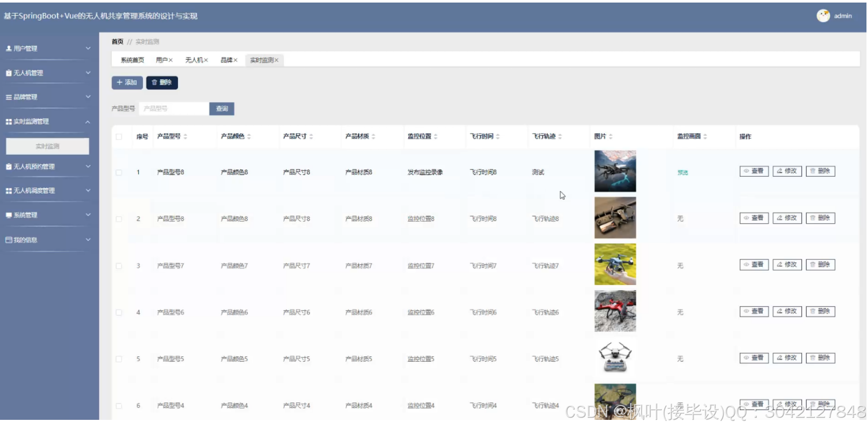Sort by 监控画面 column arrows

(705, 136)
